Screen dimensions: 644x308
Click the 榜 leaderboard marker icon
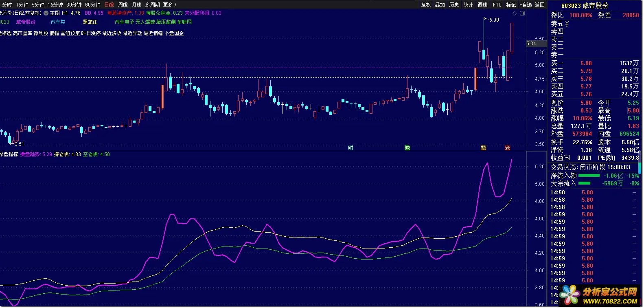click(483, 148)
